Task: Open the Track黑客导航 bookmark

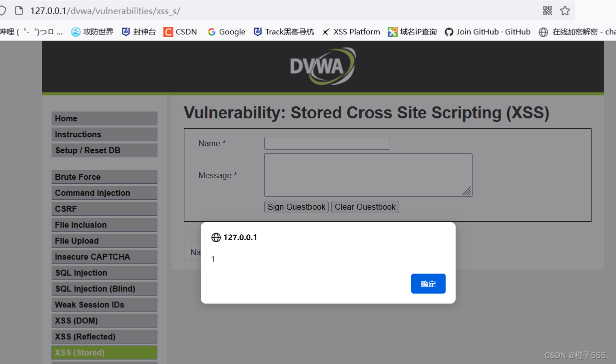Action: [284, 32]
